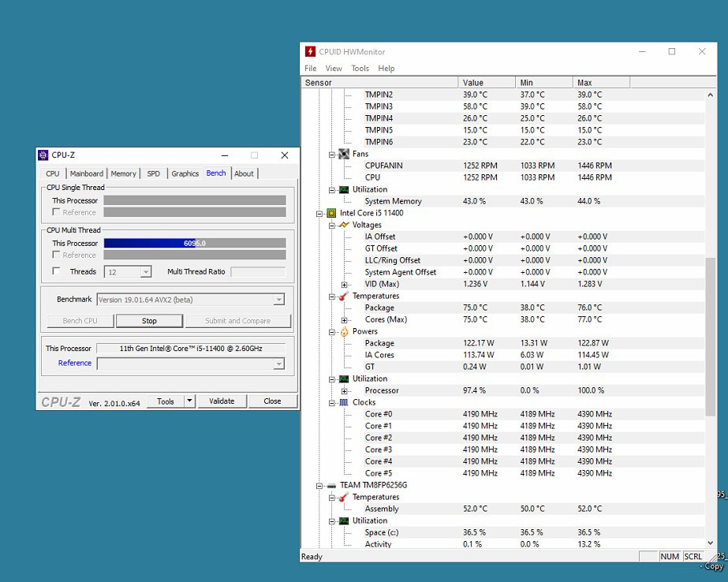Click the Intel Core i5 11400 chip icon
The width and height of the screenshot is (728, 582).
click(331, 213)
